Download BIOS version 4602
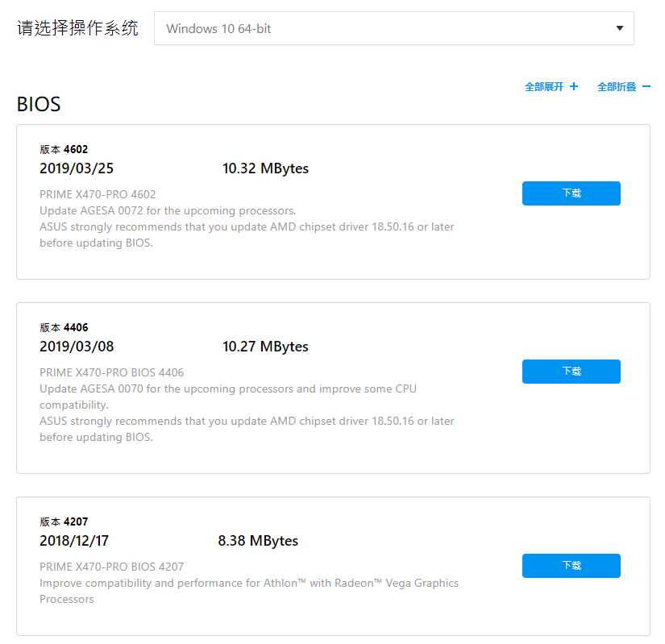The image size is (665, 644). 571,193
